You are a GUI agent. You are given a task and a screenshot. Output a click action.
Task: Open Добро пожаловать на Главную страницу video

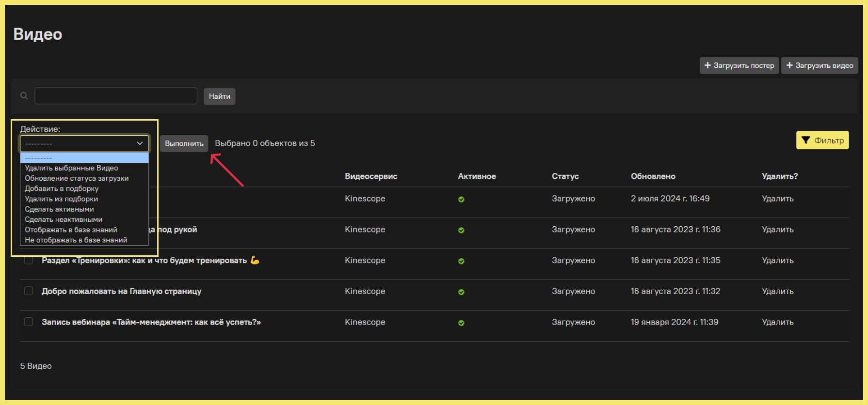coord(121,291)
